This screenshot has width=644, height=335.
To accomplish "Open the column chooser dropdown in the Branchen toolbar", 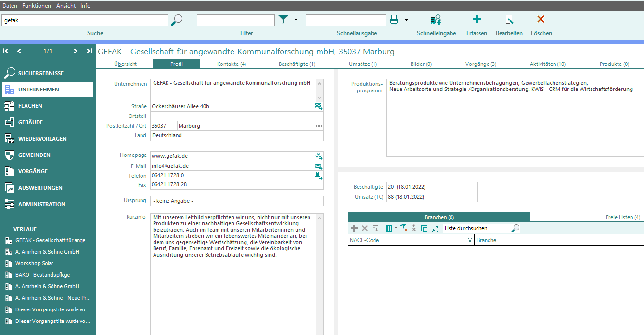I will (x=396, y=228).
